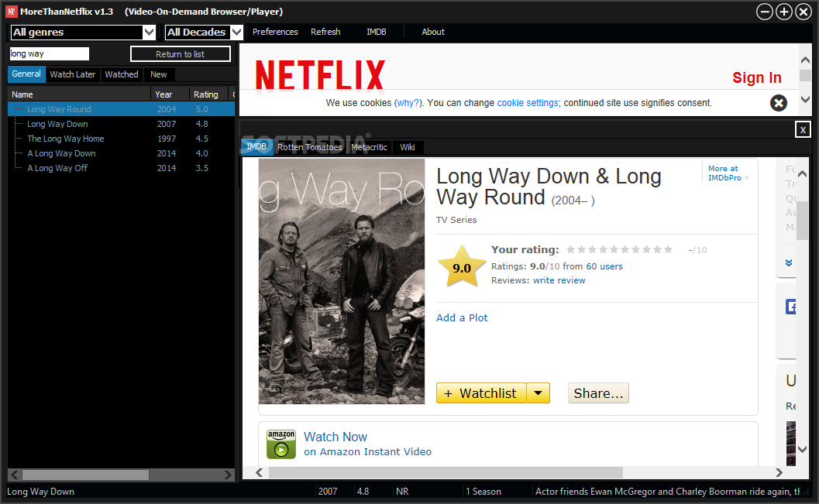
Task: Click the (why?) cookie link
Action: point(409,103)
